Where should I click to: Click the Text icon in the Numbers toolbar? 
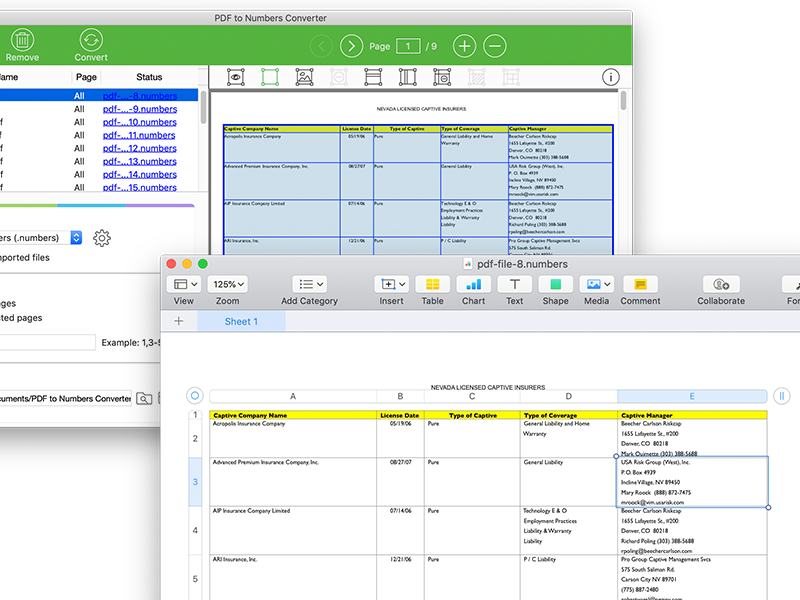(x=515, y=284)
